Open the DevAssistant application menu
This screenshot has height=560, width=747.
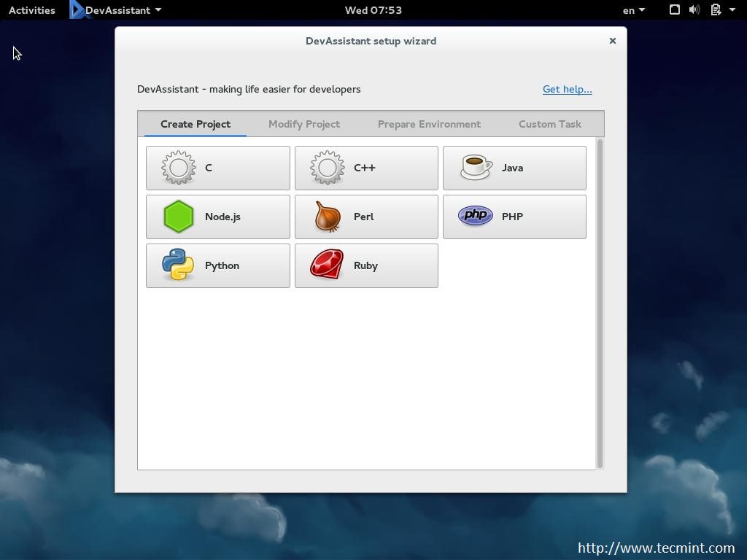pos(115,10)
